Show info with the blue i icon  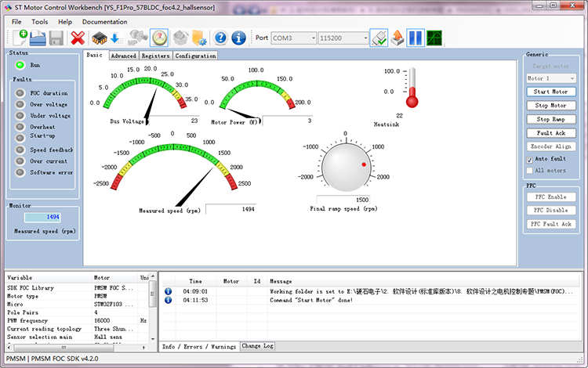[238, 38]
